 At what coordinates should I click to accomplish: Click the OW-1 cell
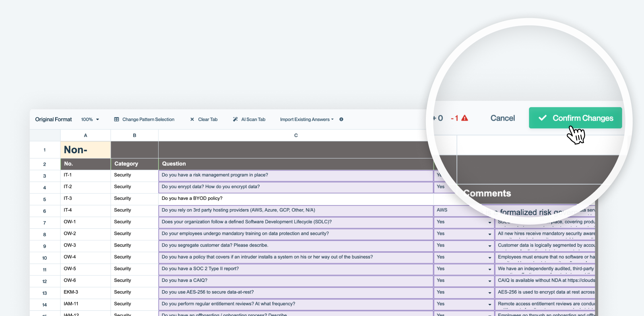click(x=85, y=222)
